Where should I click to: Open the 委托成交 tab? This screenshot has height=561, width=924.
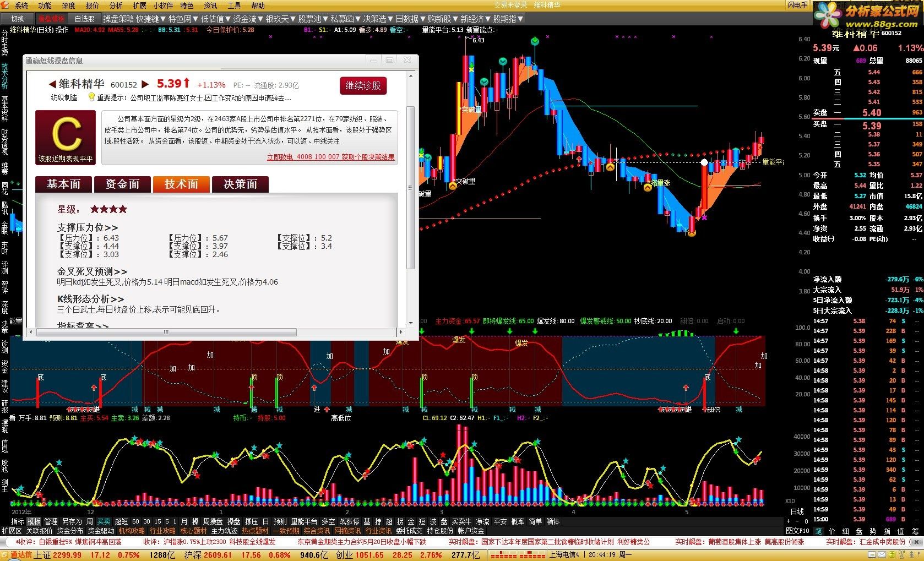(x=409, y=531)
